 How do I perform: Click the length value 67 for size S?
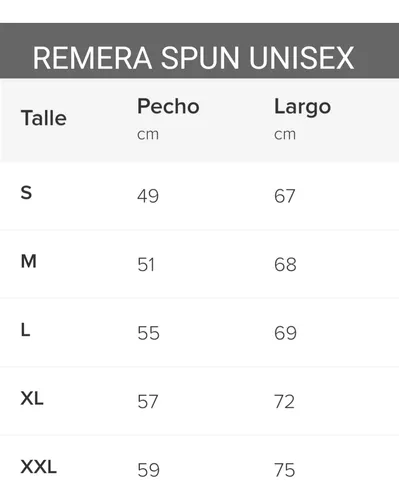[x=285, y=196]
